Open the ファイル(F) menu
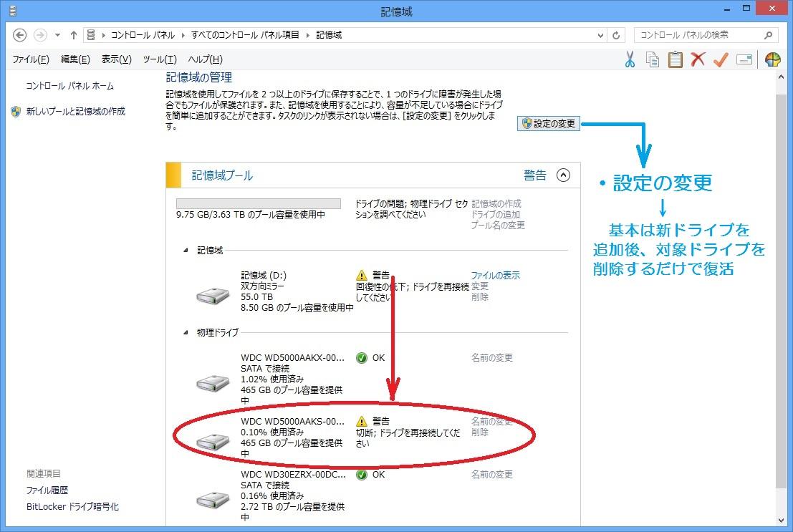 pos(31,59)
